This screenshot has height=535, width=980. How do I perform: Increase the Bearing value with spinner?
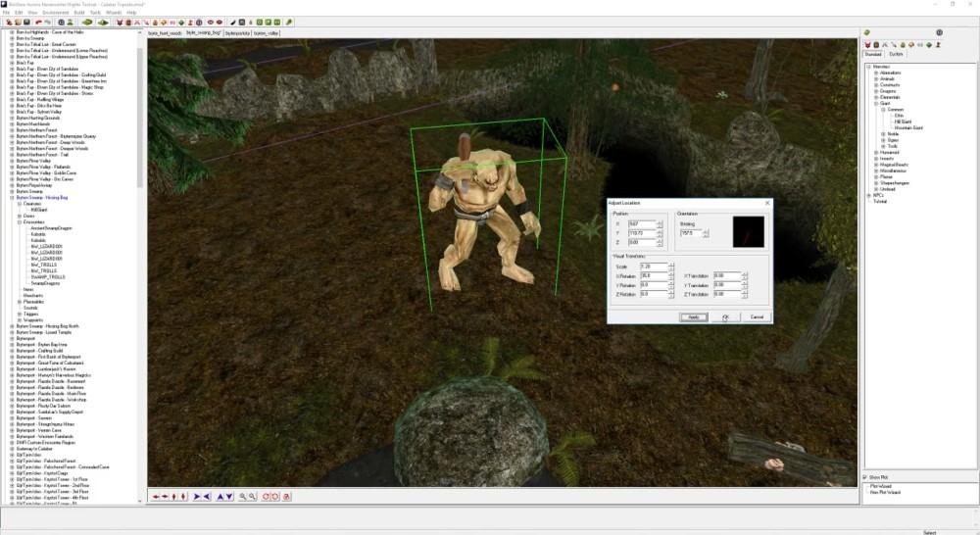click(x=705, y=232)
